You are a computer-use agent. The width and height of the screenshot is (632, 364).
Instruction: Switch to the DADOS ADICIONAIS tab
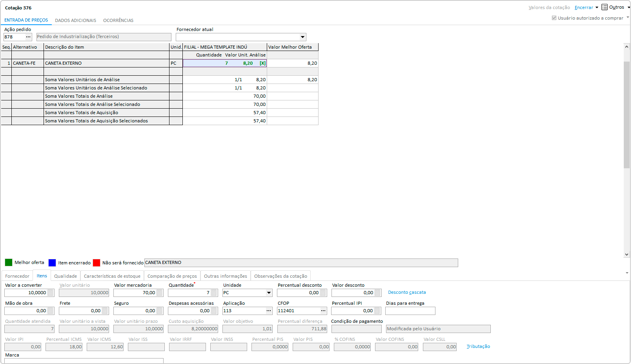point(75,20)
